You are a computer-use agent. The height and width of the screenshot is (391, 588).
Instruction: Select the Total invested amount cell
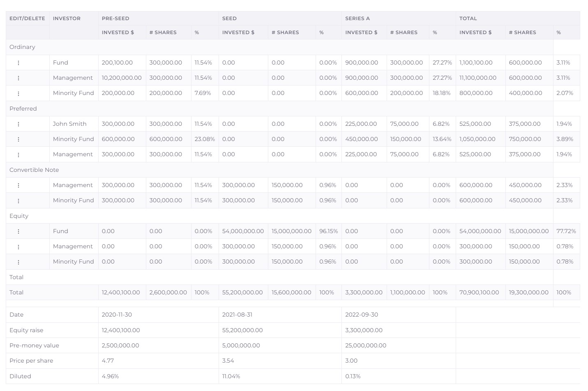480,292
